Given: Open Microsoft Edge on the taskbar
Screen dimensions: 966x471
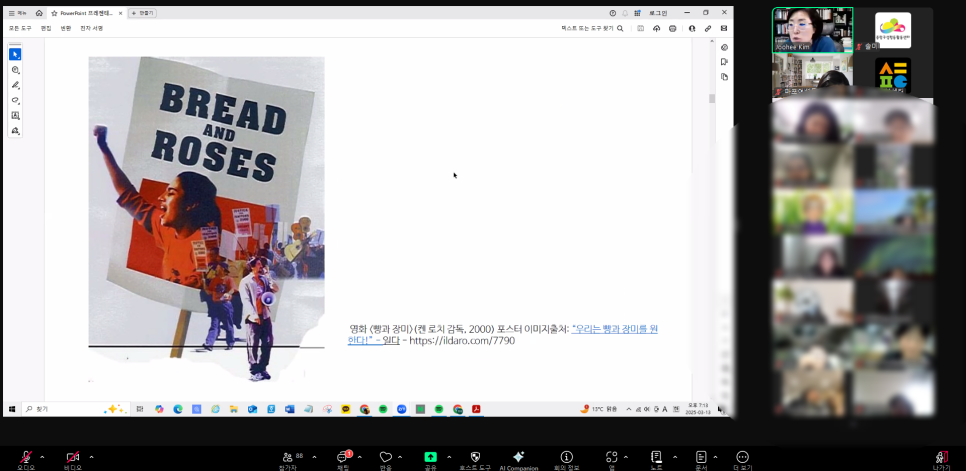Looking at the screenshot, I should 178,409.
